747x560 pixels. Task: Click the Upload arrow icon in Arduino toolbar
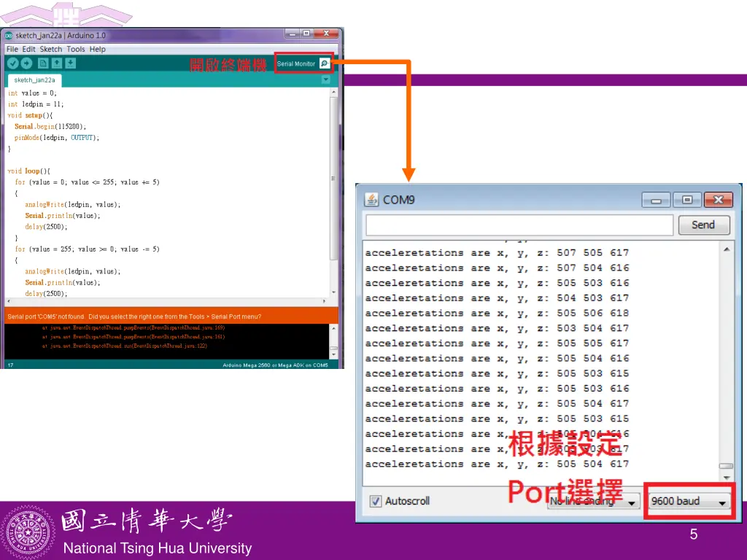click(x=27, y=63)
